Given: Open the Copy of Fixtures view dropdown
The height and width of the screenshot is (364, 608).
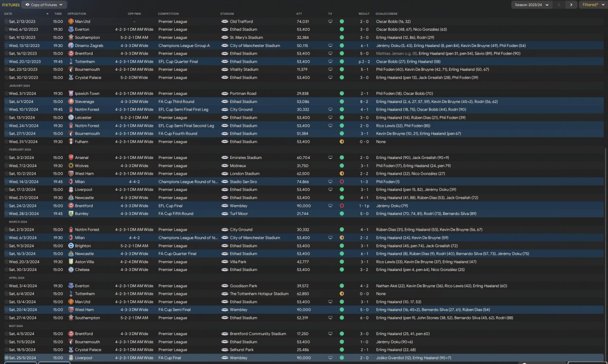Looking at the screenshot, I should (x=44, y=5).
